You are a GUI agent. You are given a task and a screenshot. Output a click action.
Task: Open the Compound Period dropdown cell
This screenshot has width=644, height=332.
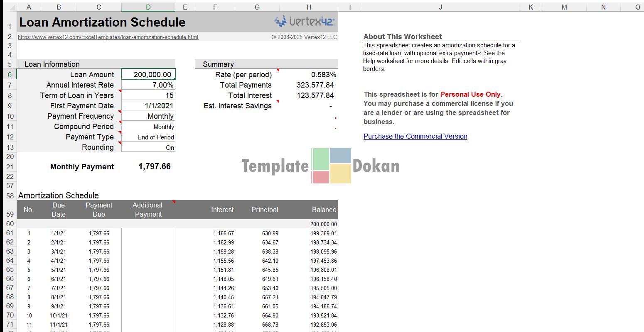point(148,127)
